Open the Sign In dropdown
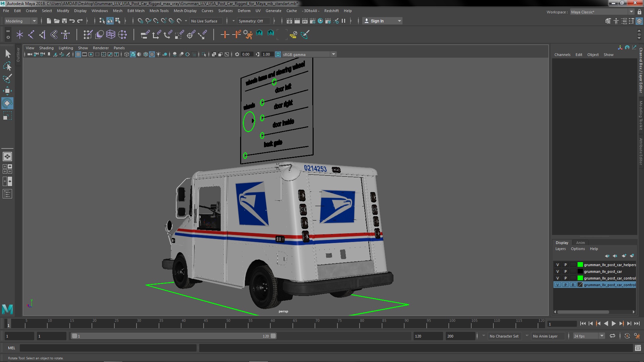 [382, 21]
